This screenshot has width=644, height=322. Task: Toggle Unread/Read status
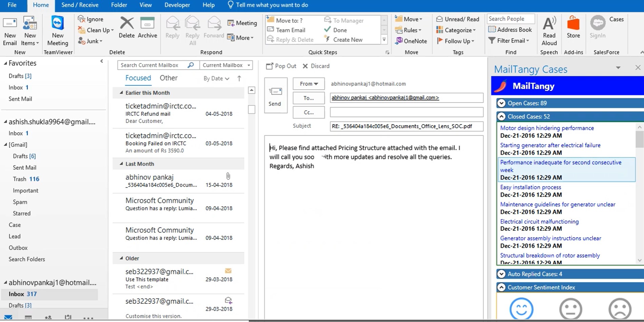tap(458, 19)
